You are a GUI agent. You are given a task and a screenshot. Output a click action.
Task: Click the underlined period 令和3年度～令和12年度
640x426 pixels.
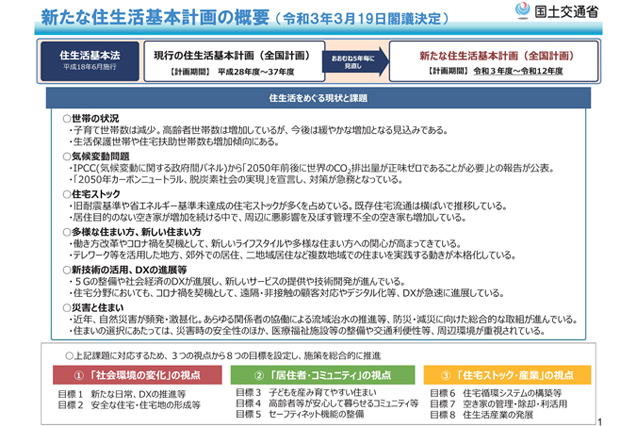coord(518,71)
